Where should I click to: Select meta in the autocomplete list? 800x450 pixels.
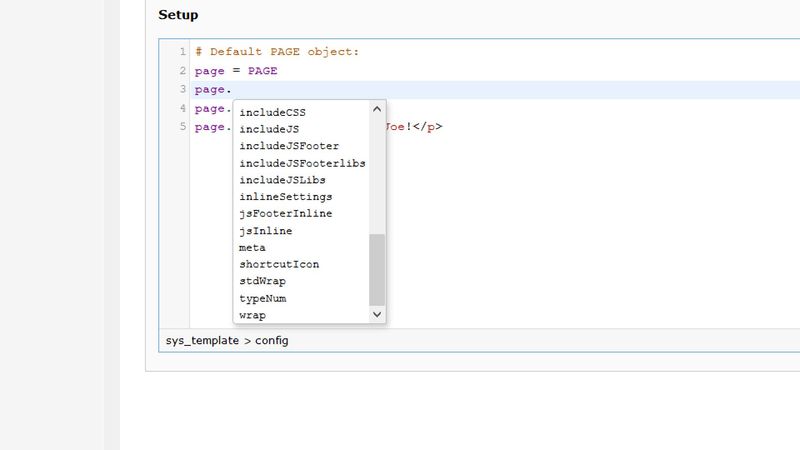[x=252, y=248]
